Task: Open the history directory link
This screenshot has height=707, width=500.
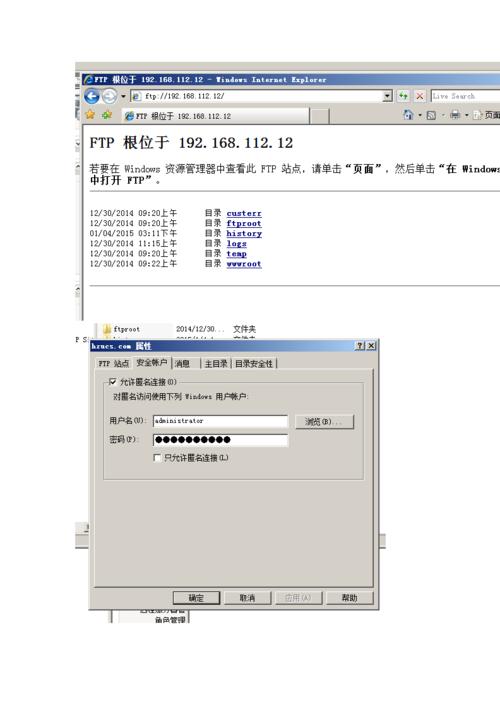Action: tap(244, 234)
